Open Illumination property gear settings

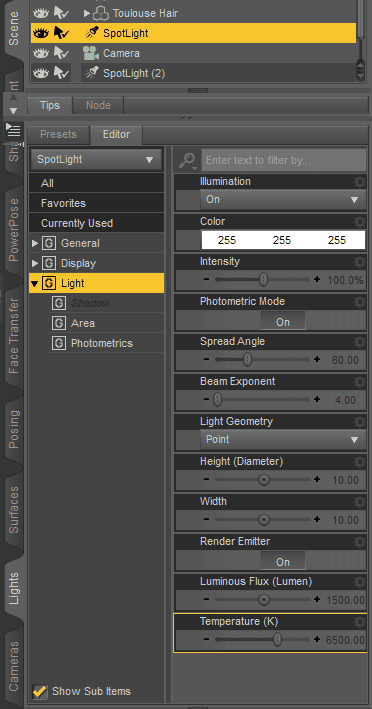[359, 182]
